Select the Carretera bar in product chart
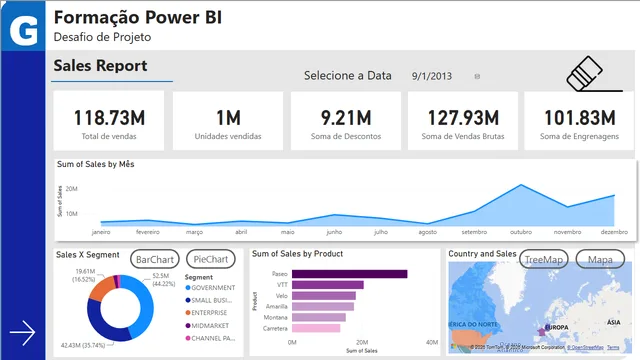 pyautogui.click(x=316, y=328)
